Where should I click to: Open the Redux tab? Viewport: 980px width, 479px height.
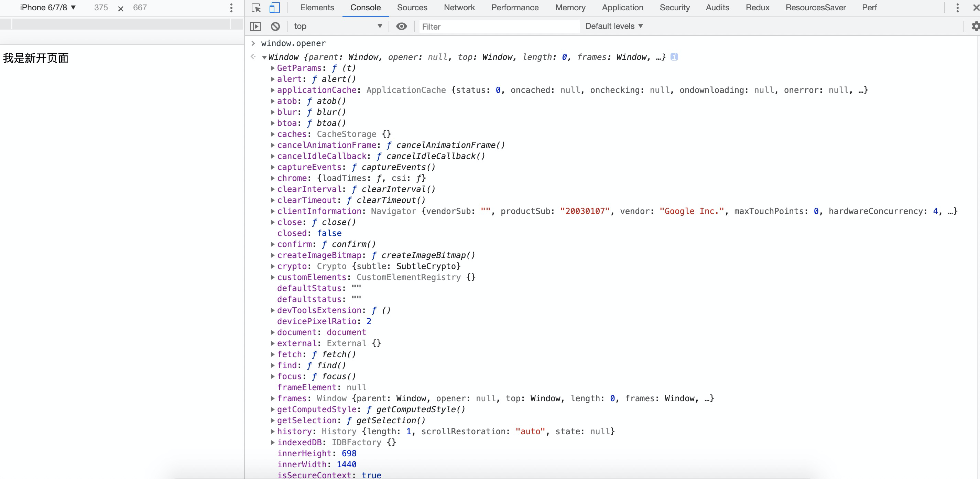[x=758, y=8]
